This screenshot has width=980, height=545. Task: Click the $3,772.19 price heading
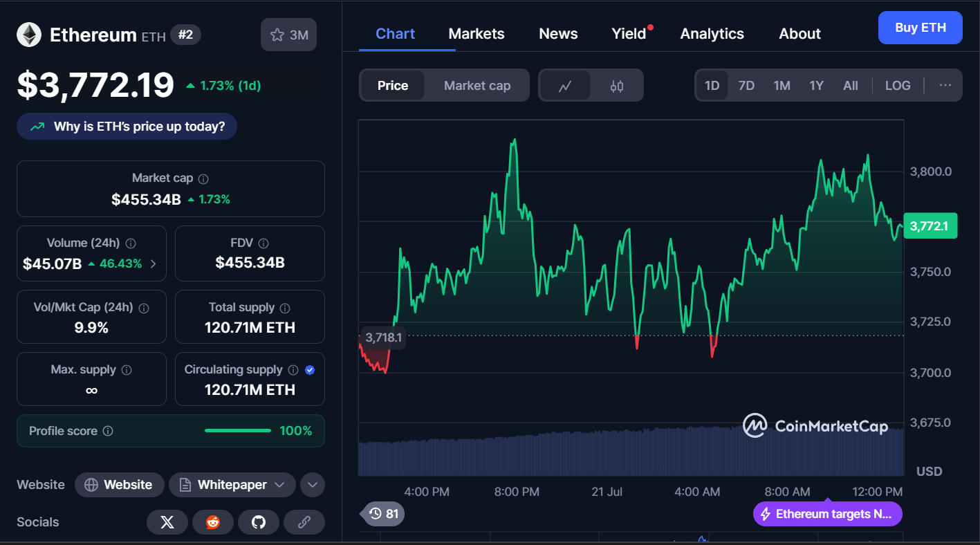click(95, 85)
